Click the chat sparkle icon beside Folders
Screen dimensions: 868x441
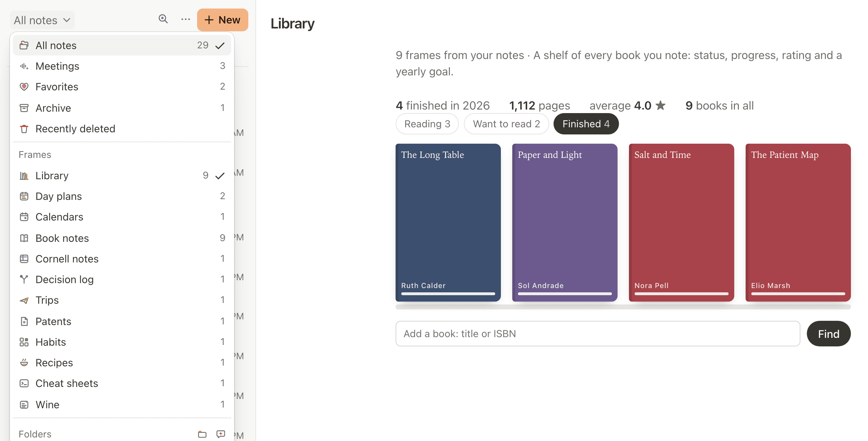(x=221, y=434)
